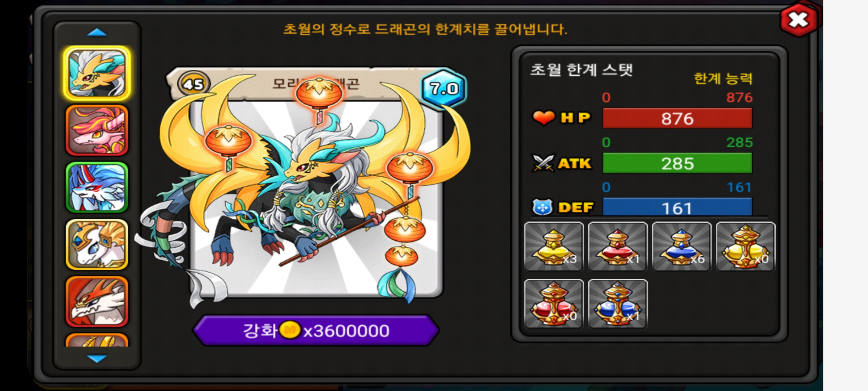Select the large blue essence potion x1

pyautogui.click(x=617, y=304)
